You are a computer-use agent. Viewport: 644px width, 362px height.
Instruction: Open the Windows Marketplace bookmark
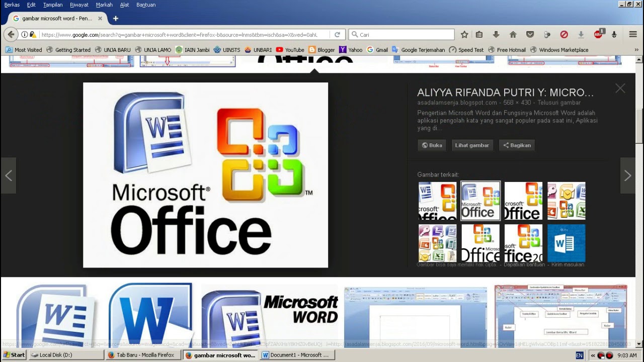pyautogui.click(x=559, y=50)
